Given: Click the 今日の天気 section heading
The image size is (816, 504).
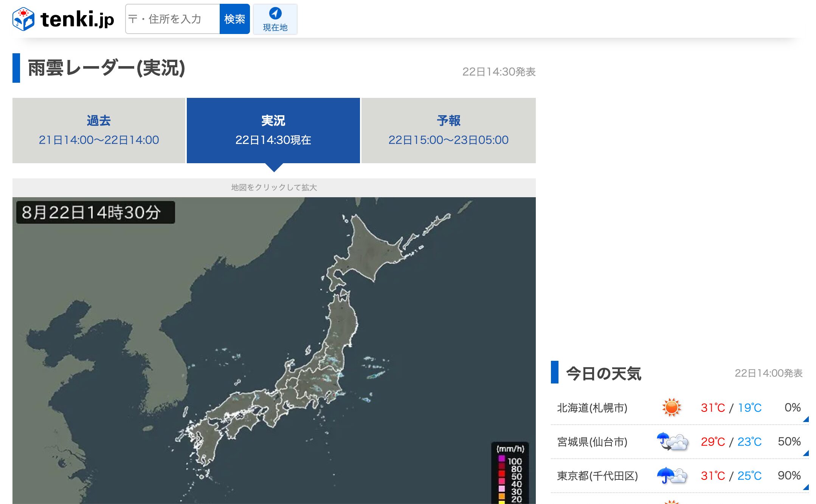Looking at the screenshot, I should pyautogui.click(x=603, y=374).
